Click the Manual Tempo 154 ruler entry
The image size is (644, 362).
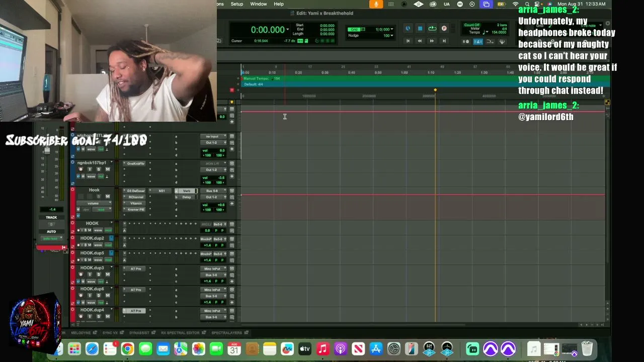tap(262, 78)
